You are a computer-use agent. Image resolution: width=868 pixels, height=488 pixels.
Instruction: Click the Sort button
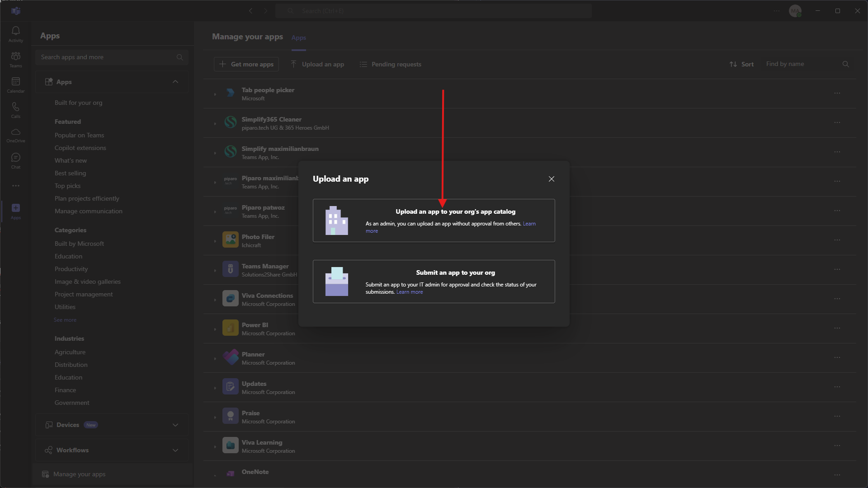741,64
